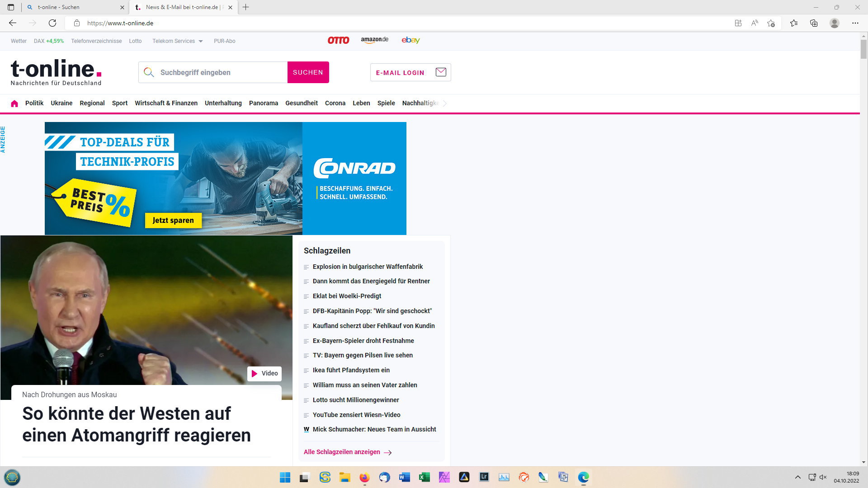Open browser Collections icon
The image size is (868, 488).
(x=814, y=23)
